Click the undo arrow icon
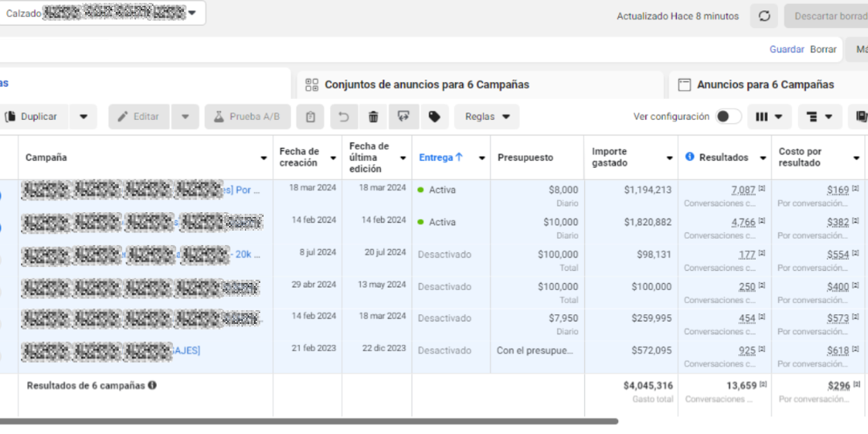Image resolution: width=868 pixels, height=434 pixels. pos(344,117)
